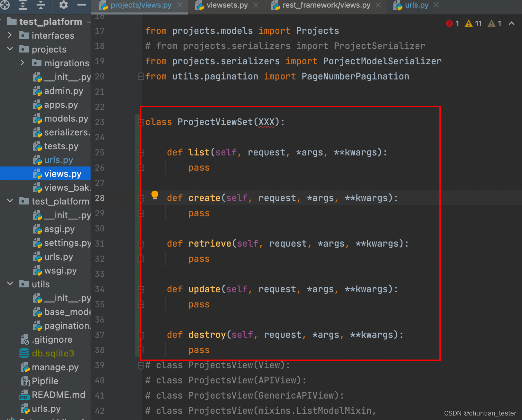Select the crosshair locate-file icon

coord(6,6)
